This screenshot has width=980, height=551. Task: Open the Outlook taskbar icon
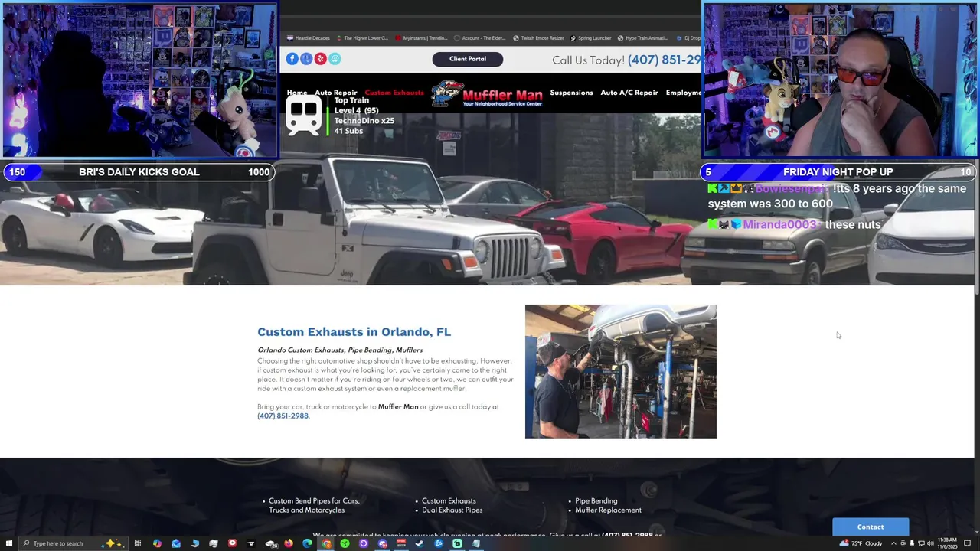click(176, 543)
